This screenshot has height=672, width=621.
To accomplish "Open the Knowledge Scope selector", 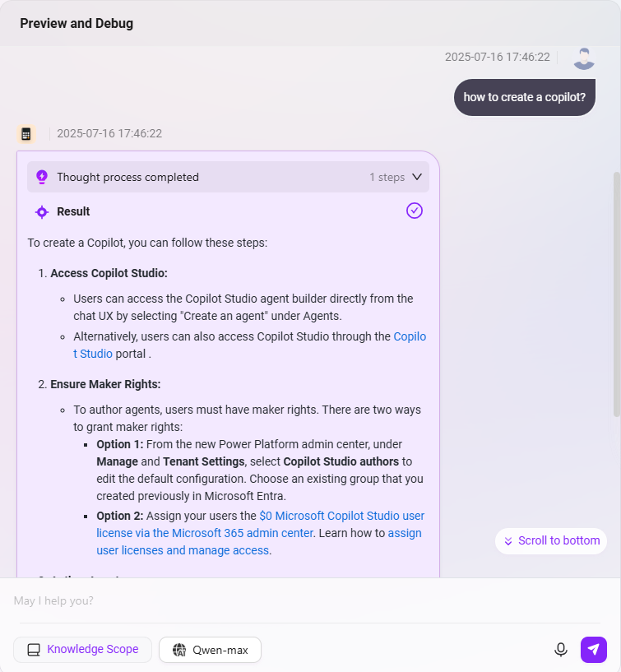I will 83,650.
